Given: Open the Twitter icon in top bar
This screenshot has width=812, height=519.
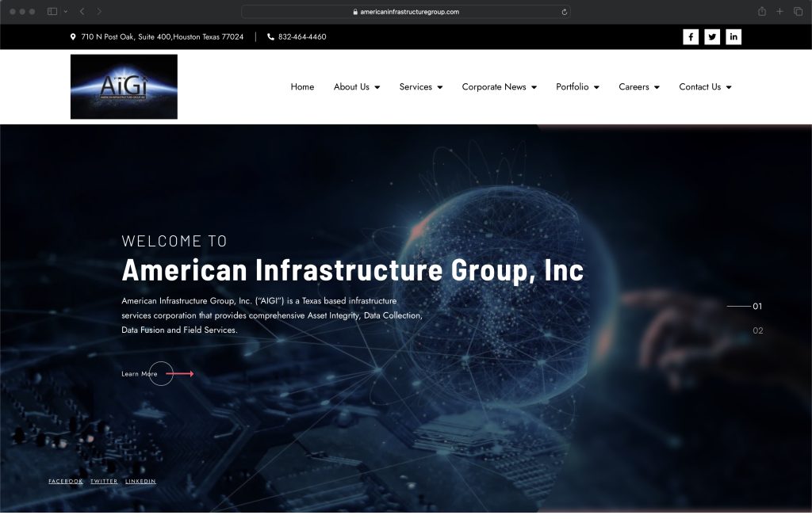Looking at the screenshot, I should 712,36.
